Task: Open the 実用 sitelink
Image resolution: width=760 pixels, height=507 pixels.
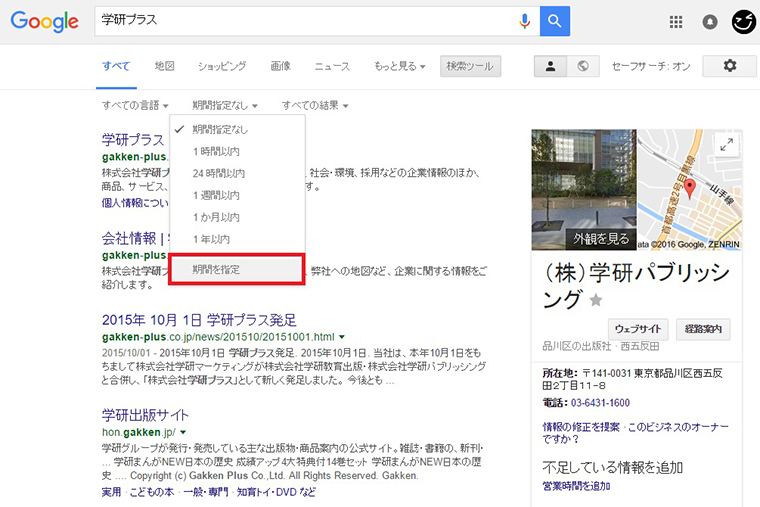Action: (x=111, y=492)
